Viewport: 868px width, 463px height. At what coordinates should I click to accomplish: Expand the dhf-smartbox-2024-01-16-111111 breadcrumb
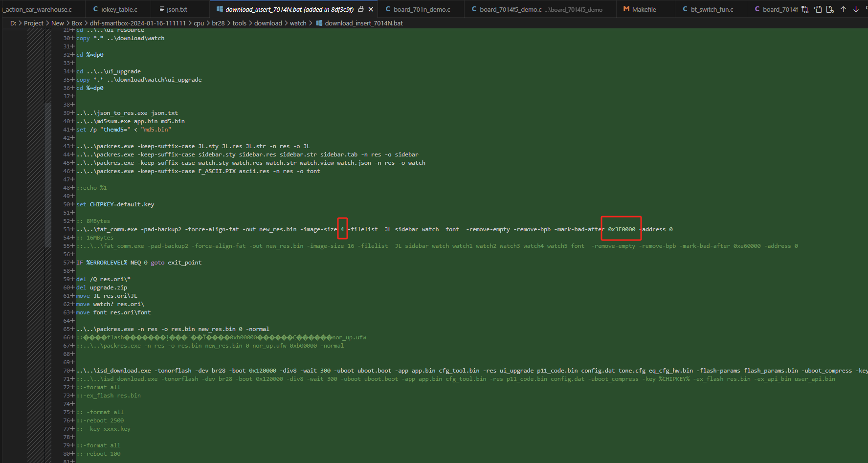pyautogui.click(x=138, y=23)
